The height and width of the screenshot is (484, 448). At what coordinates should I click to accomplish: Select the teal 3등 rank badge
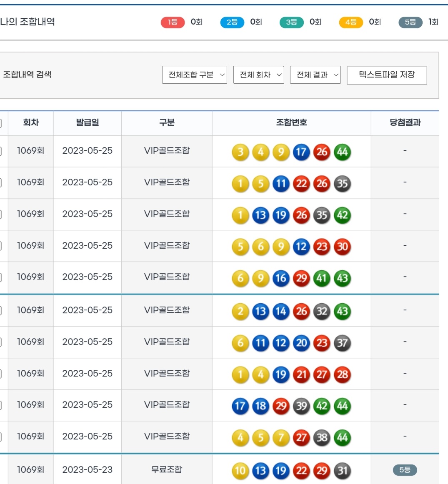click(x=291, y=22)
